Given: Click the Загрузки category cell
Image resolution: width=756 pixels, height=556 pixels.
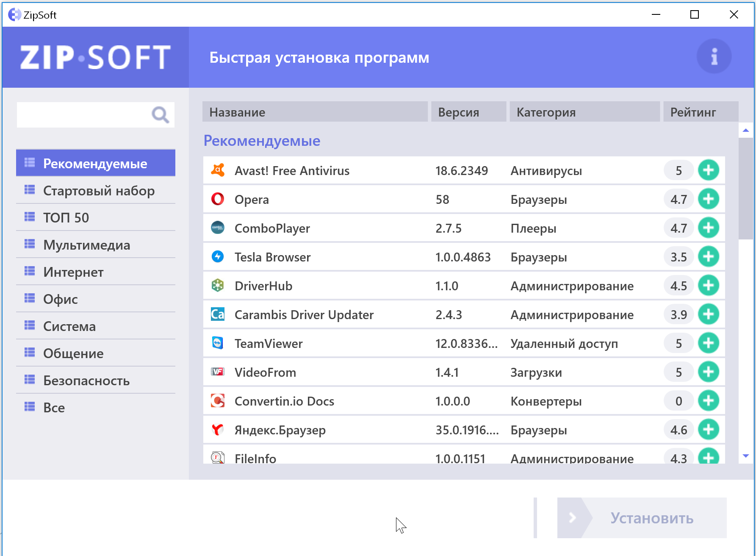Looking at the screenshot, I should point(536,373).
